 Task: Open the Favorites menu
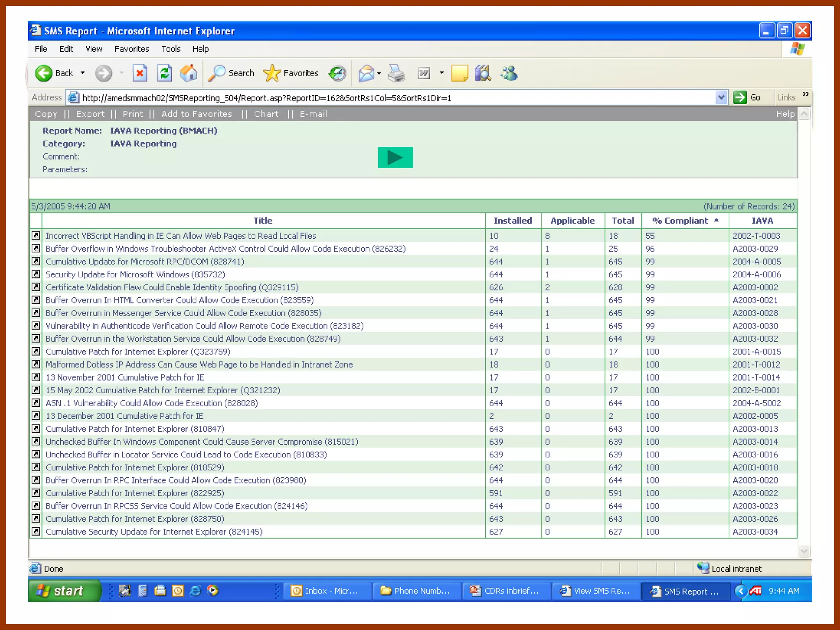point(132,49)
